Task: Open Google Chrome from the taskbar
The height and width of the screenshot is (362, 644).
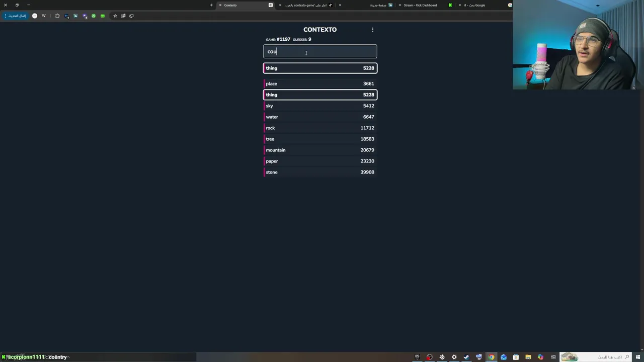Action: 491,357
